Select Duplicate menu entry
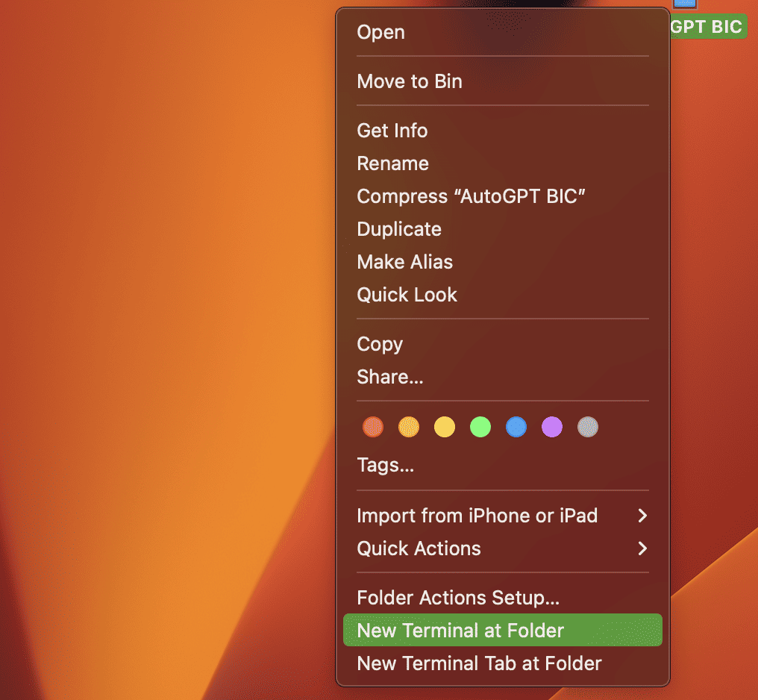Screen dimensions: 758x700 click(x=502, y=229)
